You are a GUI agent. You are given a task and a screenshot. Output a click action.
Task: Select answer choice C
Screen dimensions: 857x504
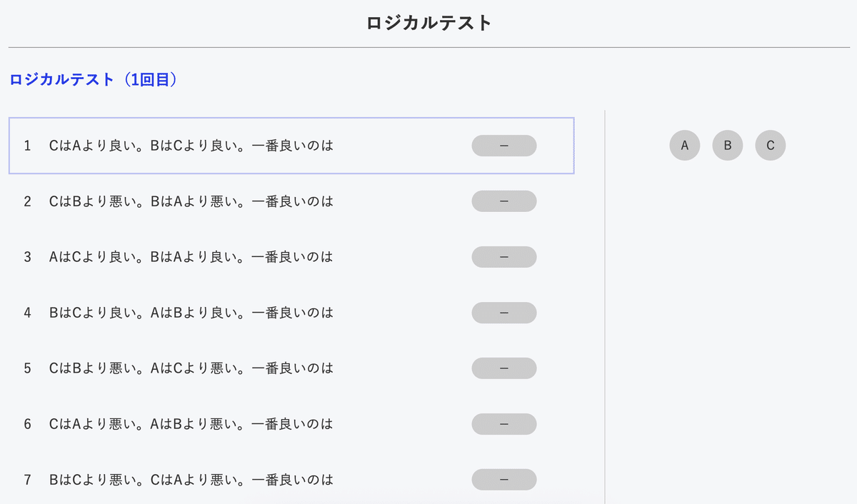pos(770,146)
